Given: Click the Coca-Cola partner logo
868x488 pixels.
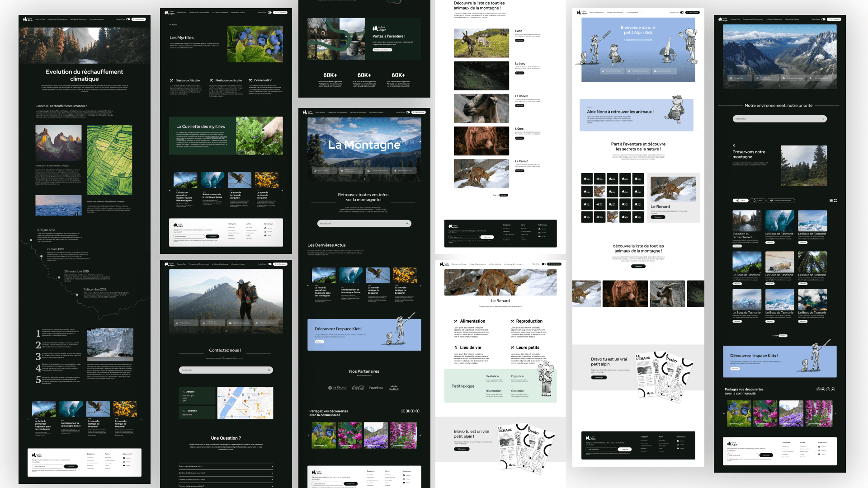Looking at the screenshot, I should click(358, 388).
